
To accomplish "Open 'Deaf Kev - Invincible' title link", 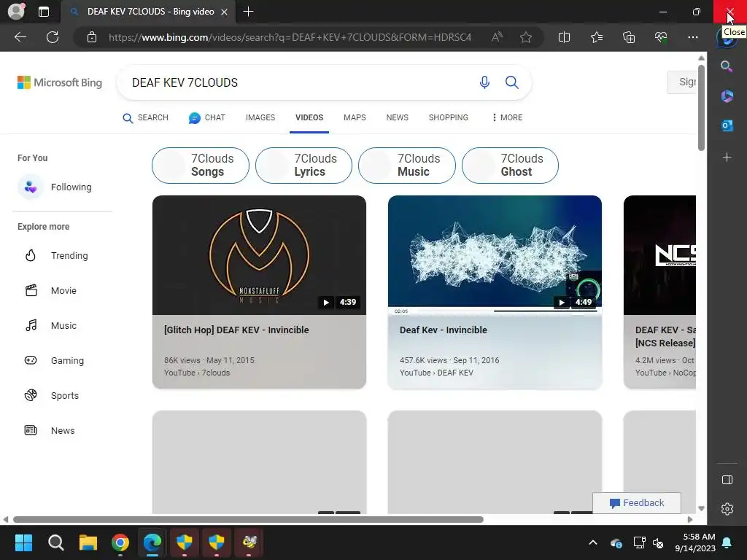I will click(443, 330).
